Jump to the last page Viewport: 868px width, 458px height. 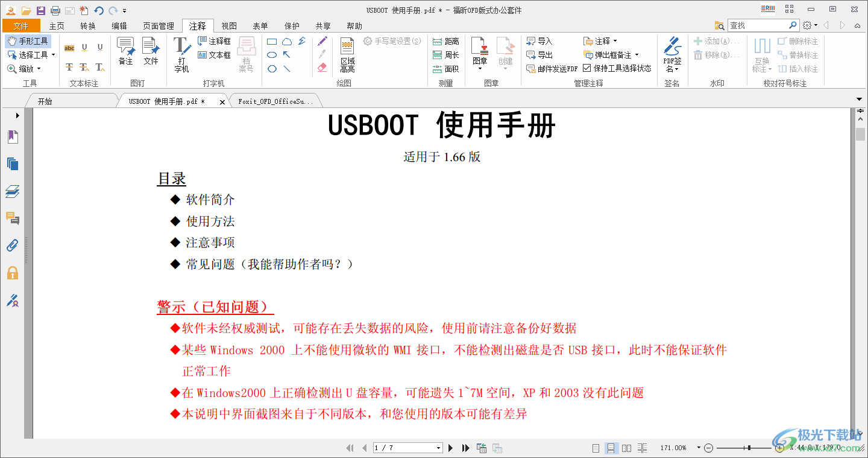(x=465, y=448)
